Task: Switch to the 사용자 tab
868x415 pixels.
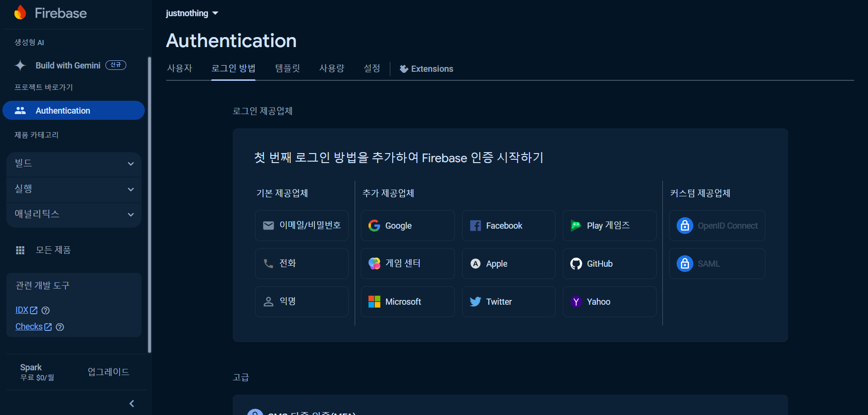Action: coord(179,68)
